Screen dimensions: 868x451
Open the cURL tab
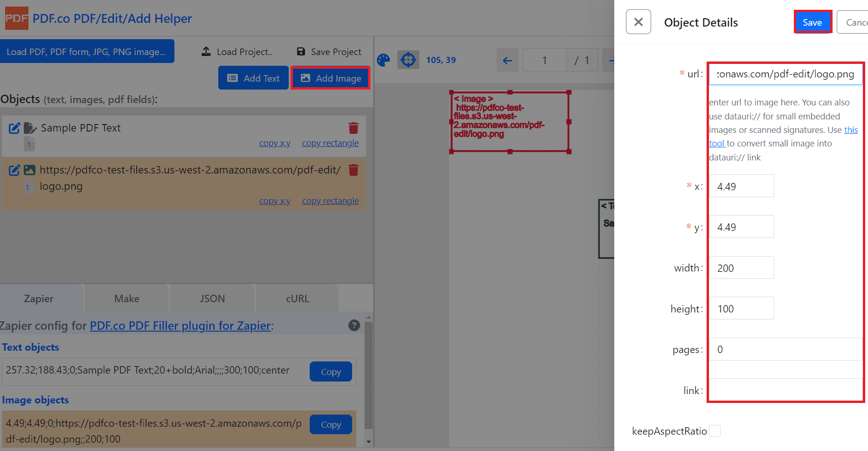pos(298,298)
